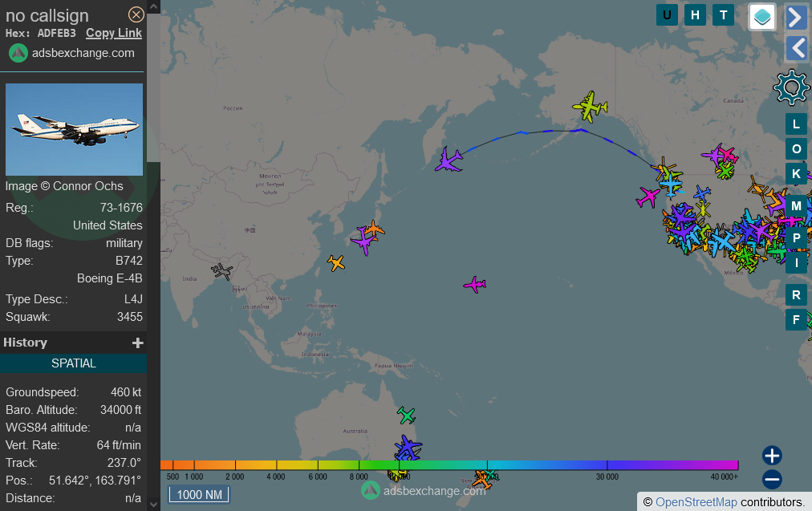Open the map layer switcher
Screen dimensions: 812x511
point(762,17)
